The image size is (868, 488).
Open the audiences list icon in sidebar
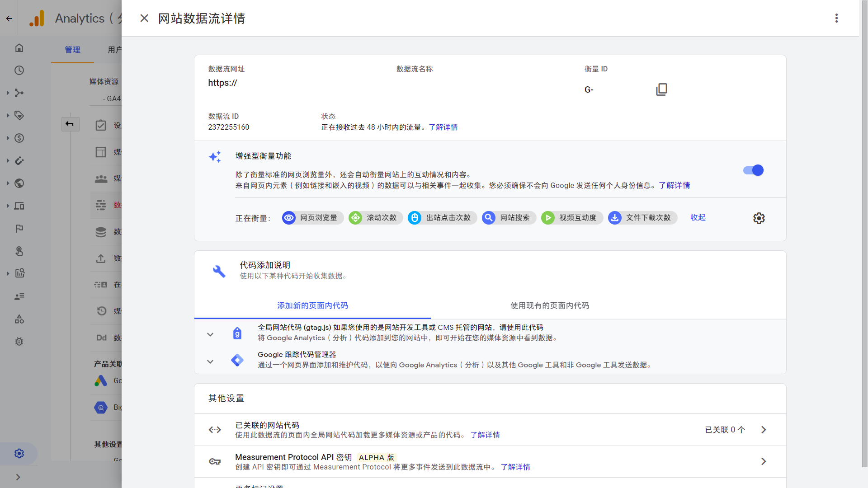[19, 296]
